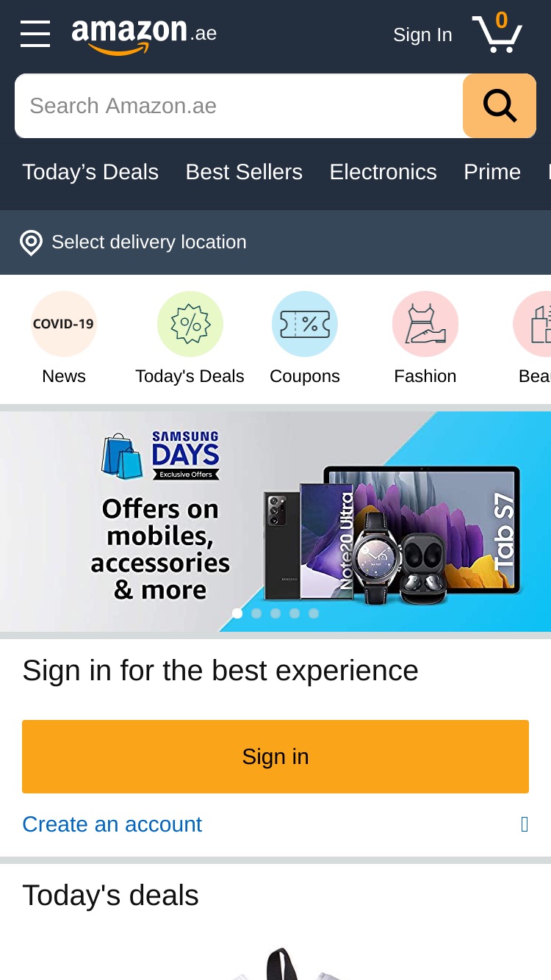The width and height of the screenshot is (551, 980).
Task: Open Prime tab in navigation bar
Action: pos(492,172)
